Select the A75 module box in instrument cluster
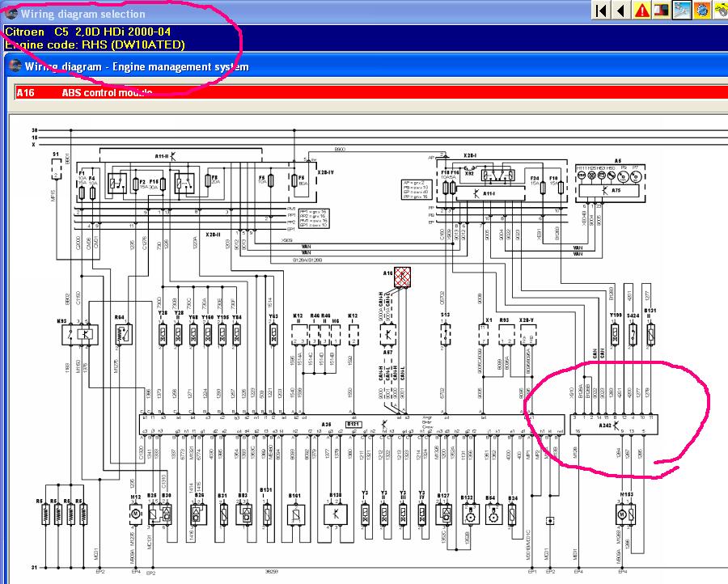728x584 pixels. click(608, 191)
